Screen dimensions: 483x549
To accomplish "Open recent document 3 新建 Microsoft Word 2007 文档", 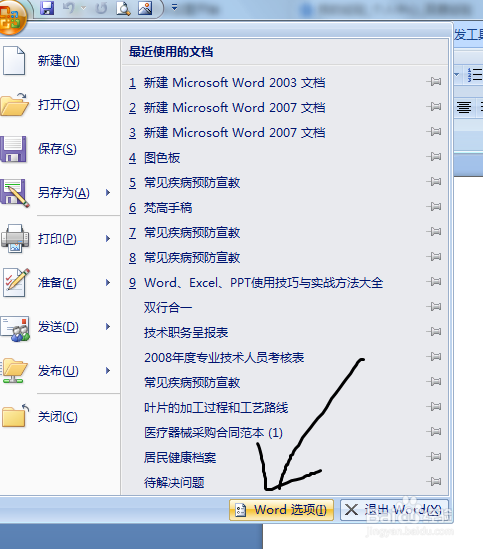I will 285,133.
